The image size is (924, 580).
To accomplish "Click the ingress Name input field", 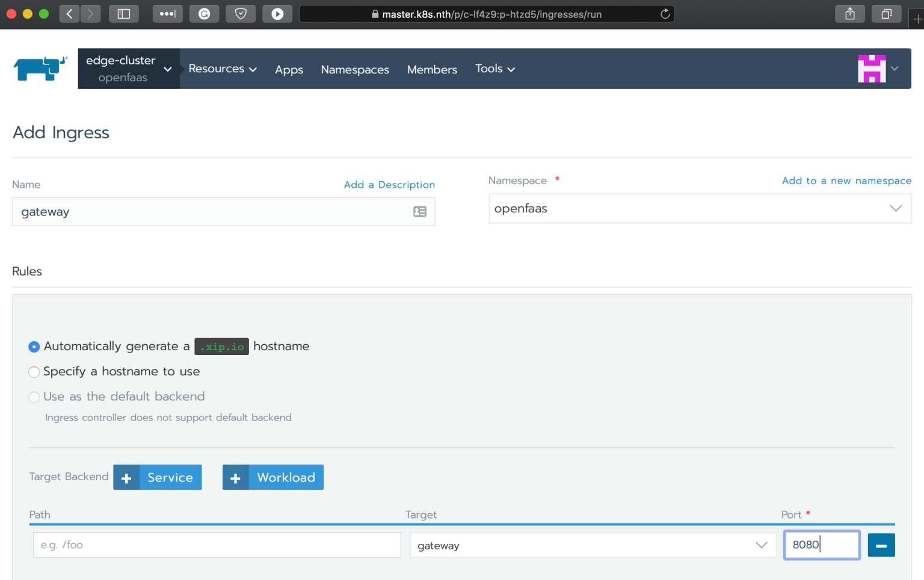I will pos(224,212).
